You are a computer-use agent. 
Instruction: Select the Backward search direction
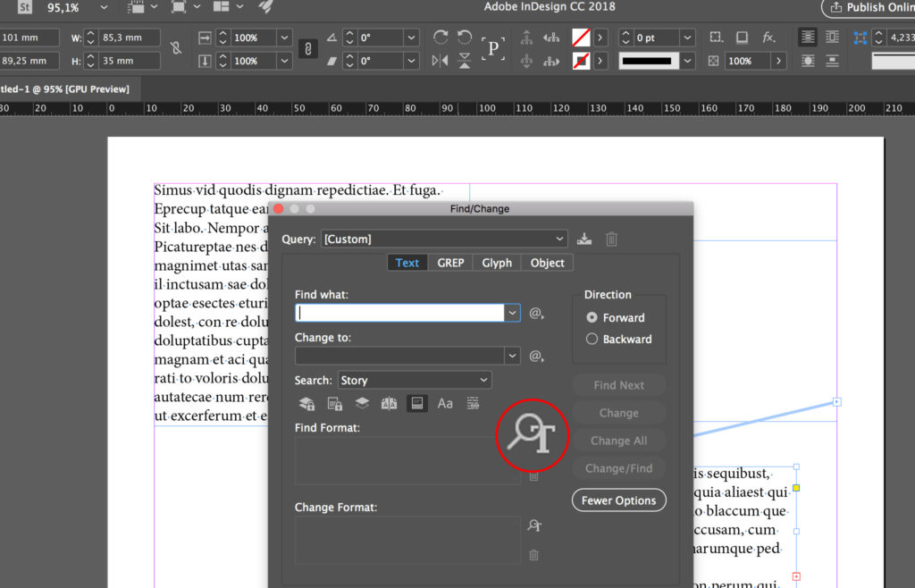[592, 339]
